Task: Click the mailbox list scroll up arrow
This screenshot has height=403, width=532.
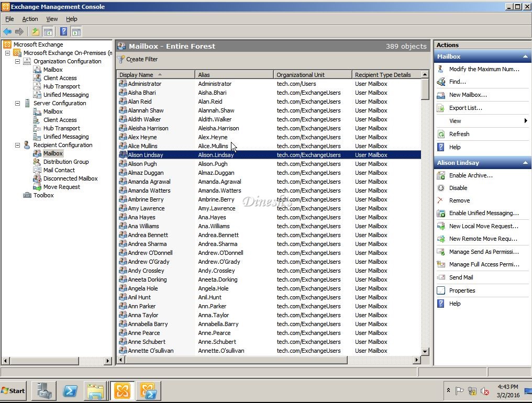Action: coord(425,74)
